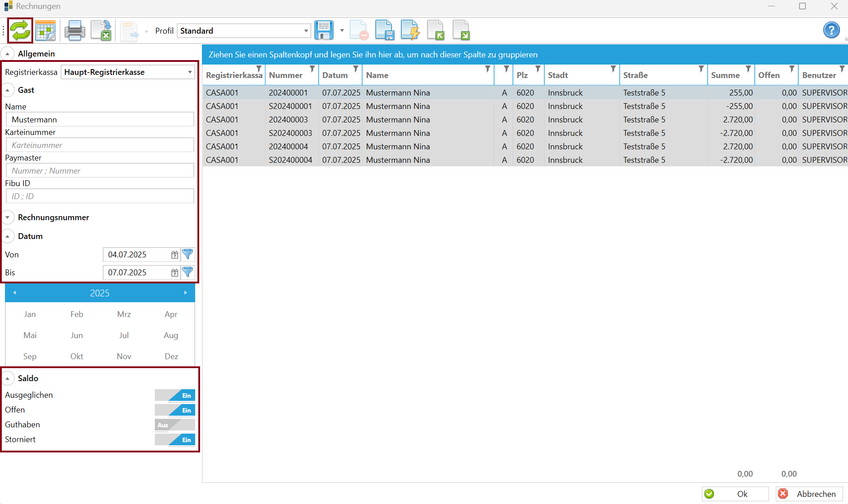The image size is (848, 504).
Task: Click the funnel icon next to Von
Action: [188, 255]
